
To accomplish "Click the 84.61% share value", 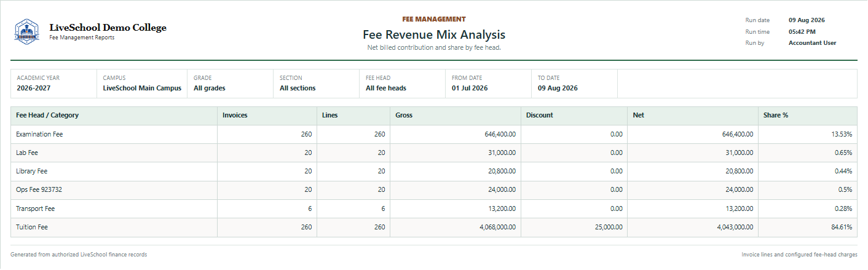I will (842, 227).
